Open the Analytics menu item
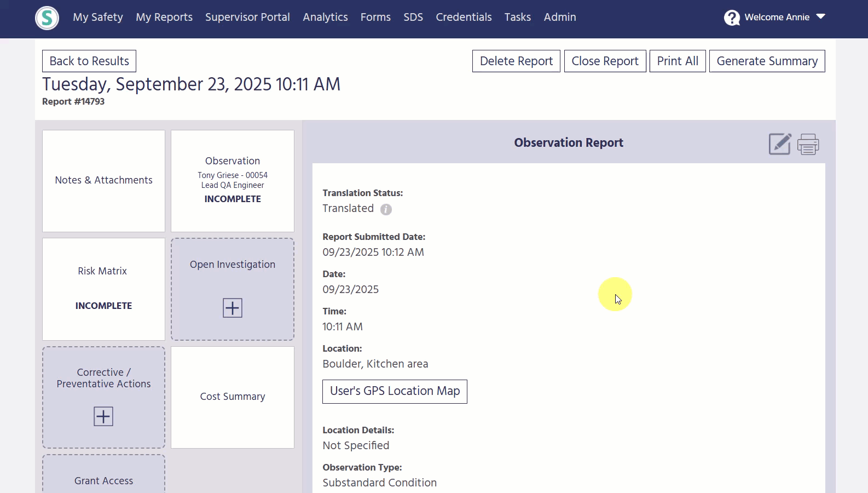The width and height of the screenshot is (868, 493). 325,17
